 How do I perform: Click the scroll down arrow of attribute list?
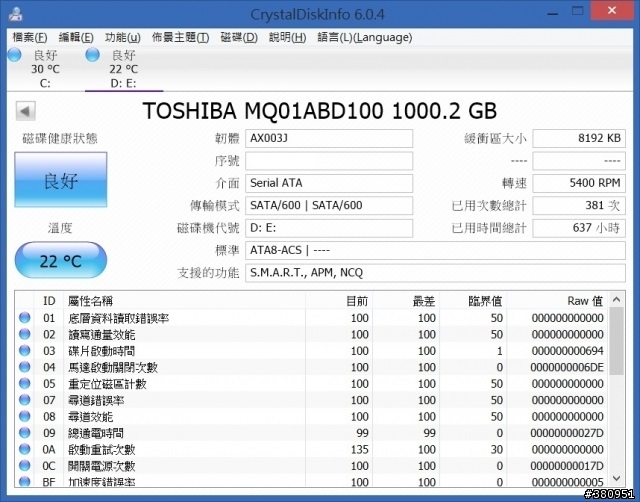tap(616, 478)
